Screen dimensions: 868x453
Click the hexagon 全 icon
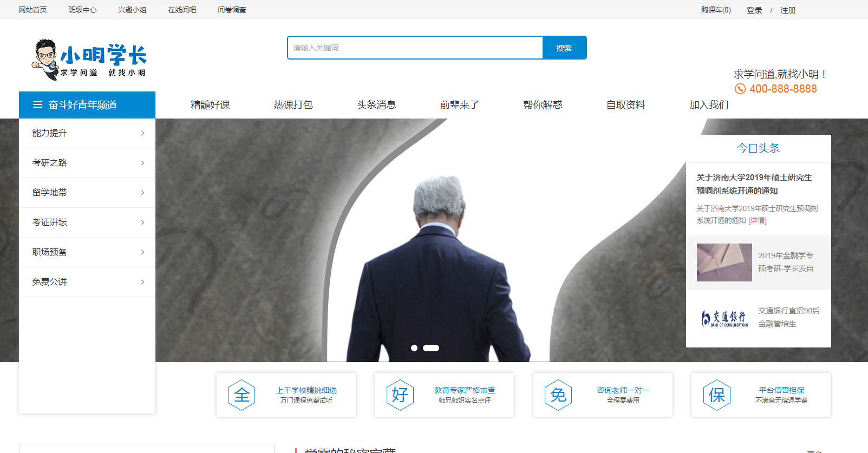tap(242, 395)
